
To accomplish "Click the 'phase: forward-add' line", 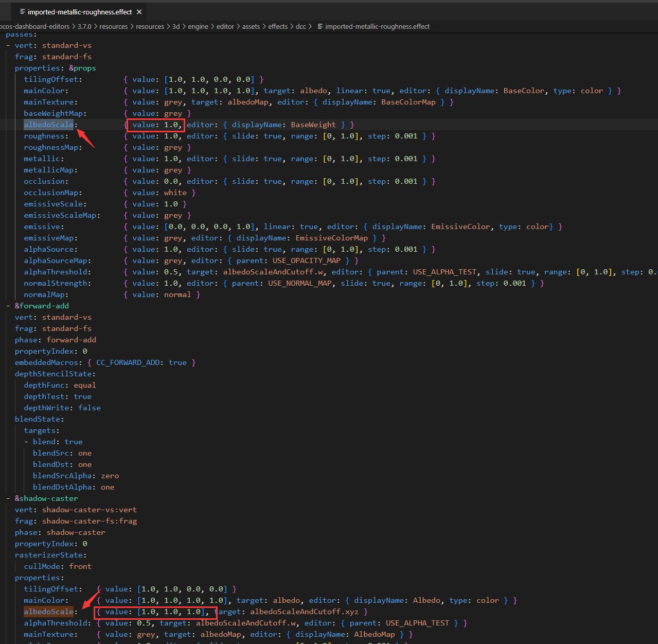I will [x=56, y=340].
